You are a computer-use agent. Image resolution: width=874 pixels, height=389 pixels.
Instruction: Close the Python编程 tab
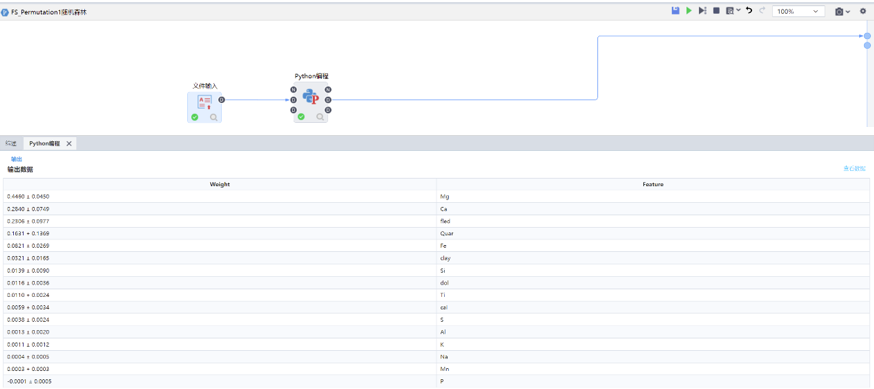pos(69,143)
